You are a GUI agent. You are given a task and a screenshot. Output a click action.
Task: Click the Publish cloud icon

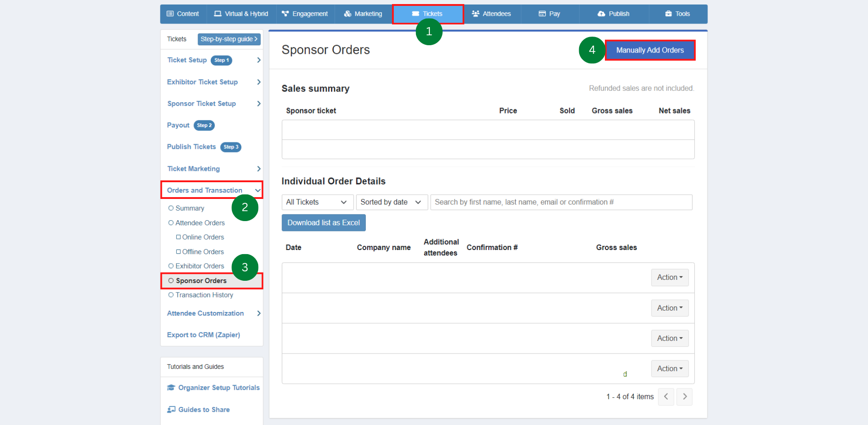click(601, 14)
